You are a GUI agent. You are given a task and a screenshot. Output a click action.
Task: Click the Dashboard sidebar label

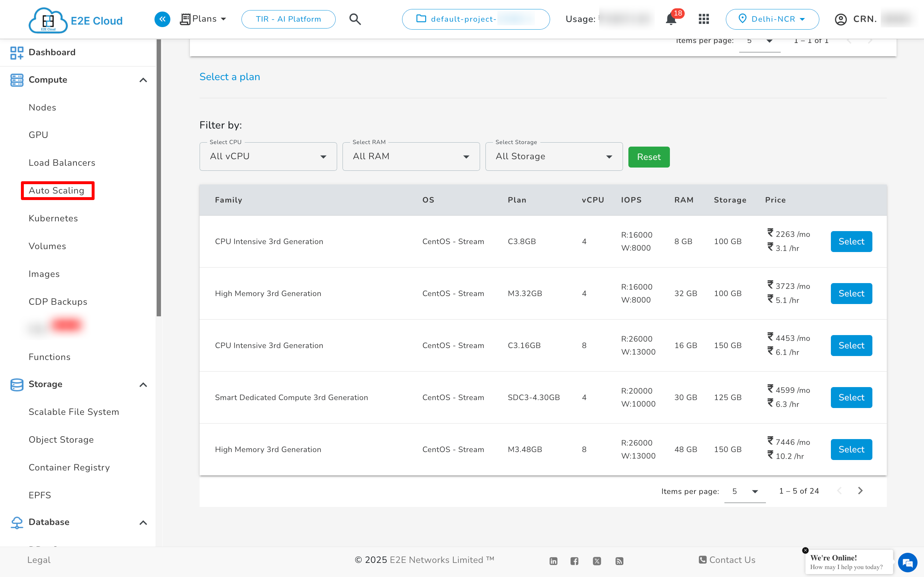(x=52, y=52)
